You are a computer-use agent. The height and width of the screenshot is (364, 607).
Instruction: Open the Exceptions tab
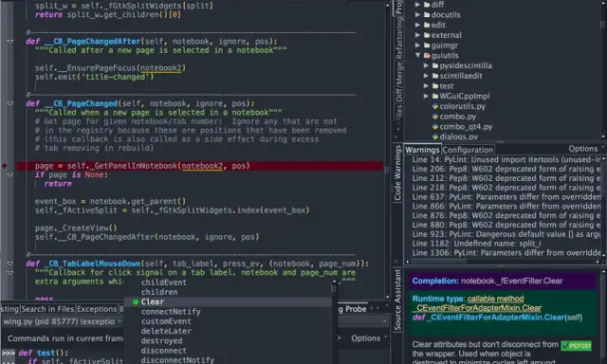click(x=97, y=309)
